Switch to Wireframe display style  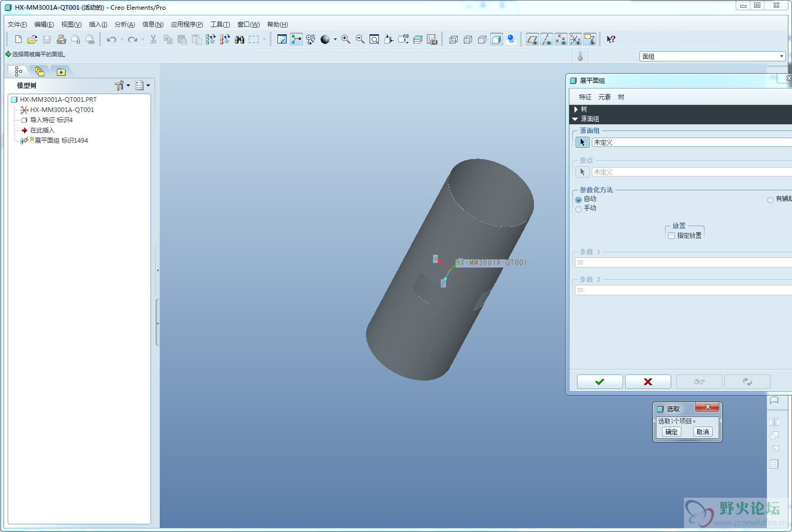tap(454, 39)
